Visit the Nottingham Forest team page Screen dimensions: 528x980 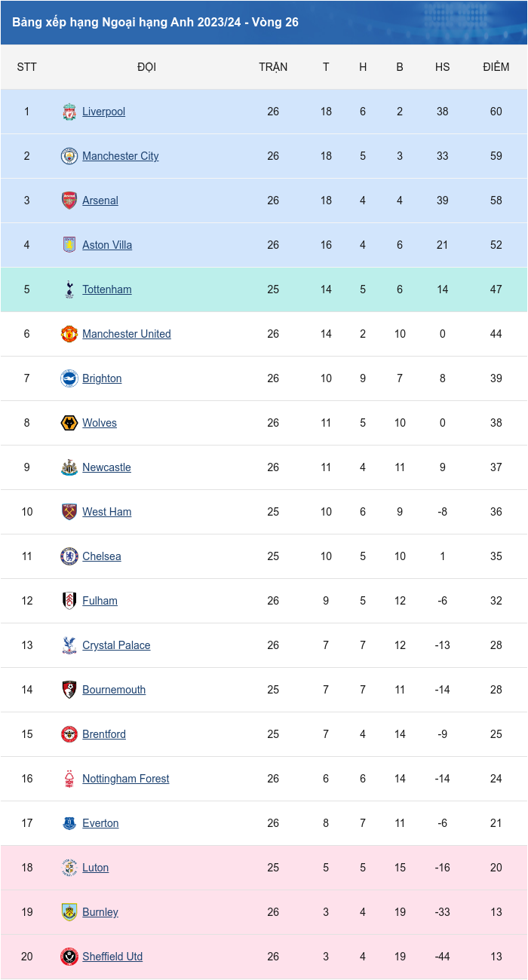126,779
